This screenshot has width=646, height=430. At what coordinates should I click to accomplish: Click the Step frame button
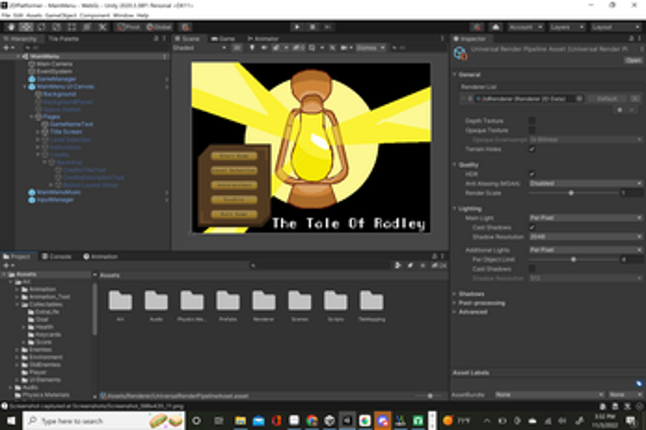pyautogui.click(x=328, y=27)
